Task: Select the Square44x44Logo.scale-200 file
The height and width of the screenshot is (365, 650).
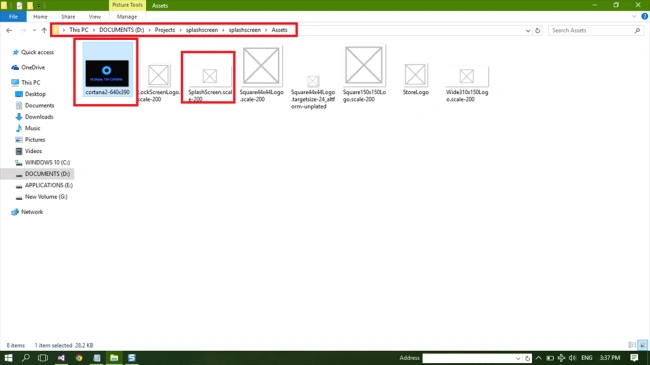Action: 261,74
